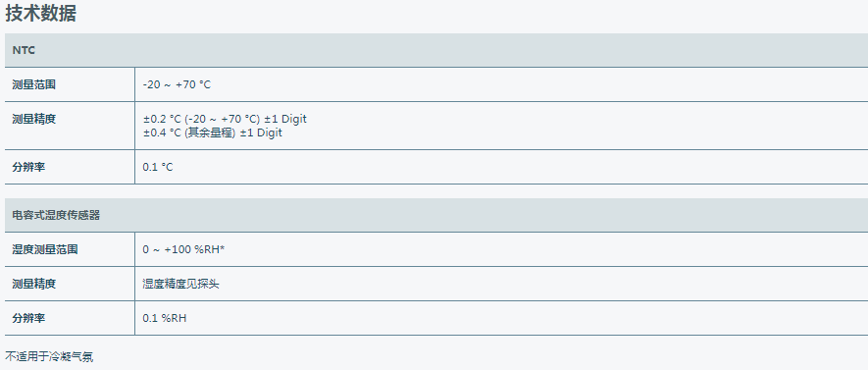Click the 0.1 °C resolution value
868x370 pixels.
point(158,167)
